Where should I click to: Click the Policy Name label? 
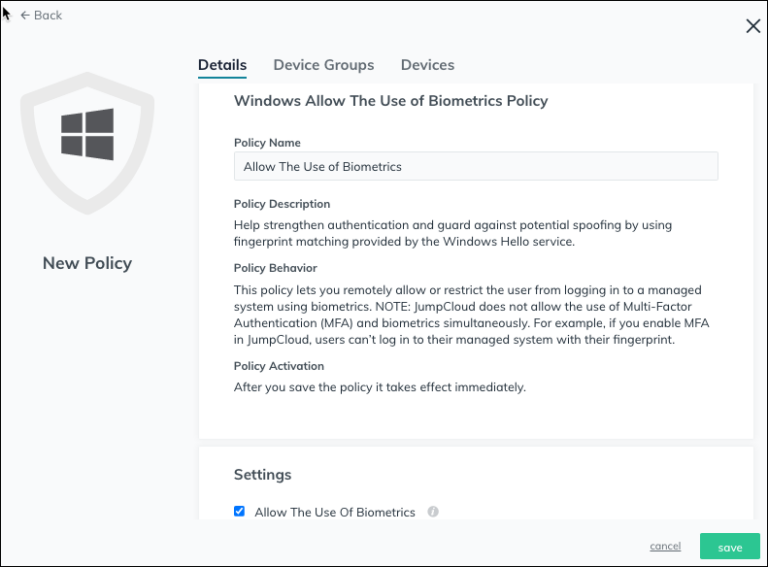click(x=267, y=143)
